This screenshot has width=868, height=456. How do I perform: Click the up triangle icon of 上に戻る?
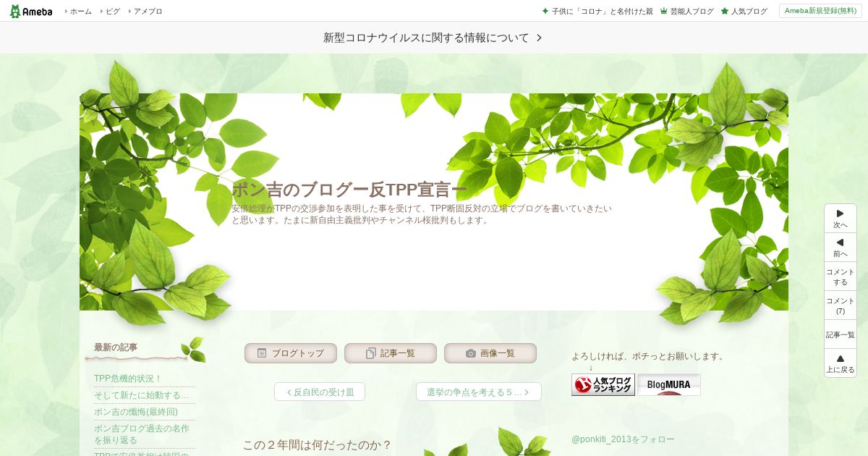coord(841,358)
